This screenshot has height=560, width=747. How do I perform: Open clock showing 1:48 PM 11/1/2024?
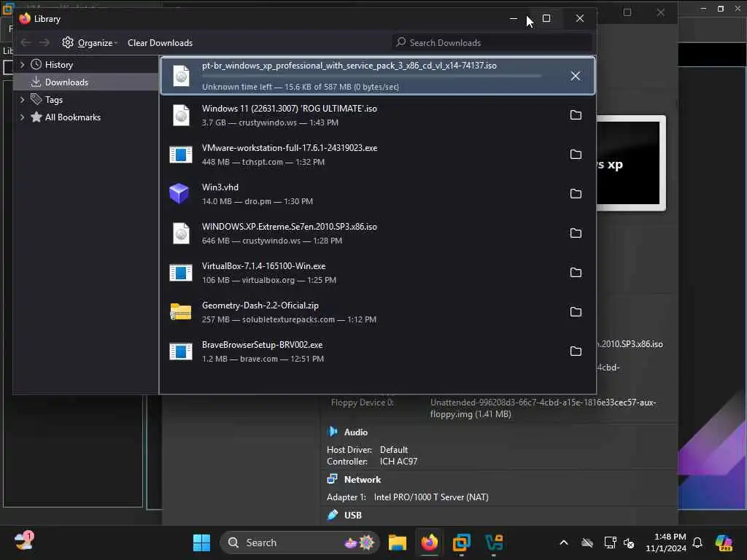[665, 542]
